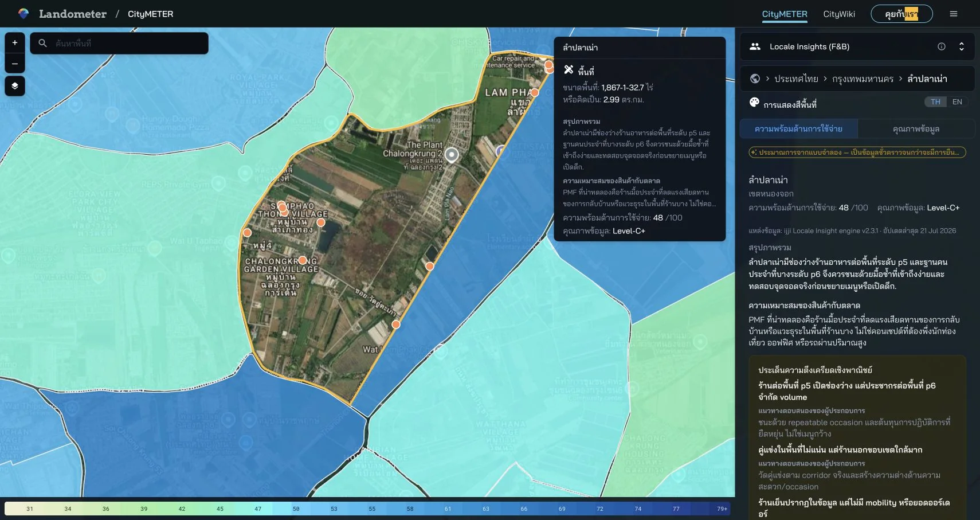
Task: Select the orange boundary point near LAM PHA label
Action: (534, 92)
